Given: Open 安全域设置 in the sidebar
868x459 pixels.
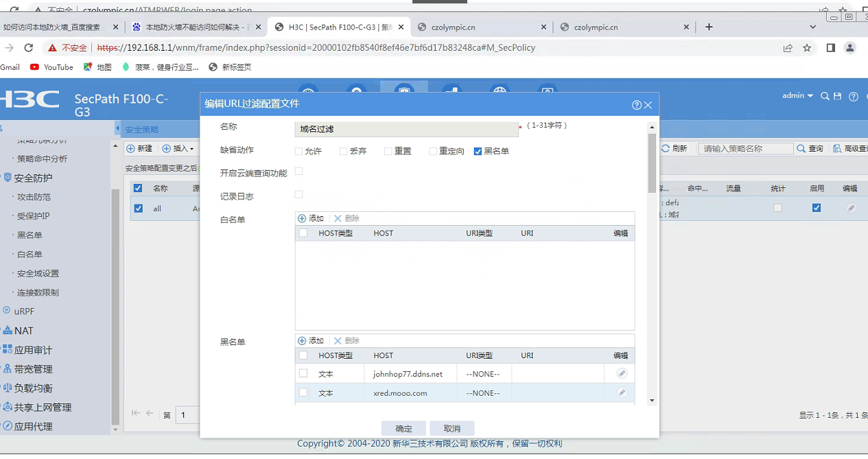Looking at the screenshot, I should [38, 273].
